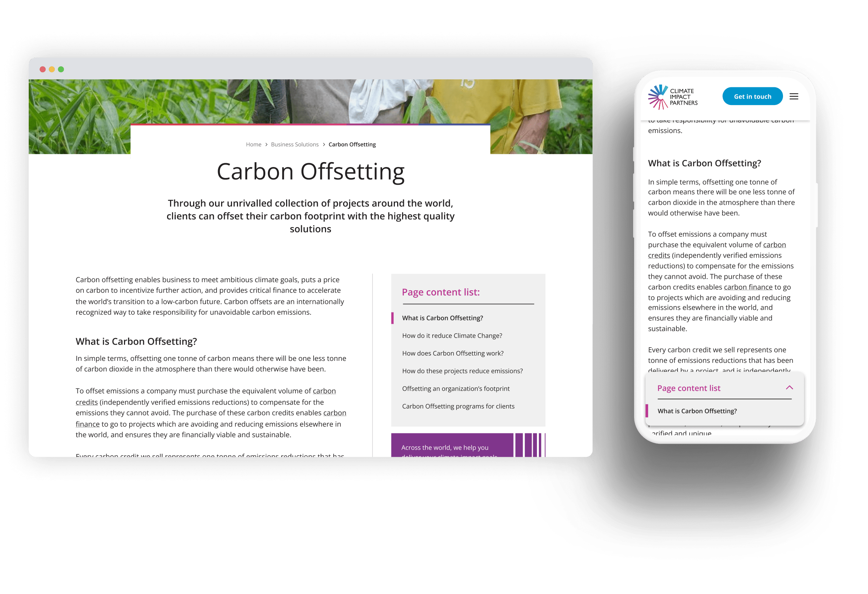This screenshot has width=868, height=594.
Task: Click the breadcrumb Home icon
Action: (253, 144)
